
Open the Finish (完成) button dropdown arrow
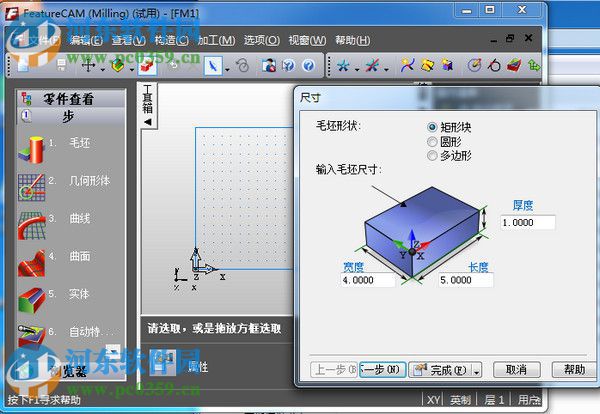(476, 370)
